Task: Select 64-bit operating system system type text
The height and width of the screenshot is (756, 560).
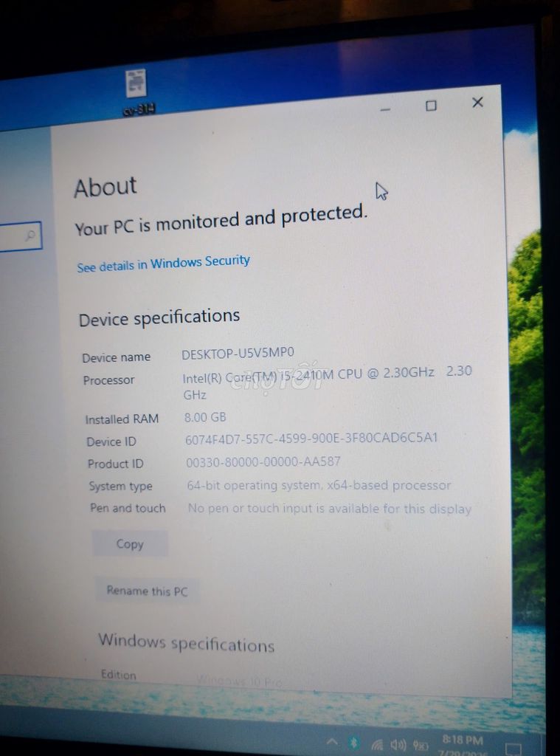Action: (319, 485)
